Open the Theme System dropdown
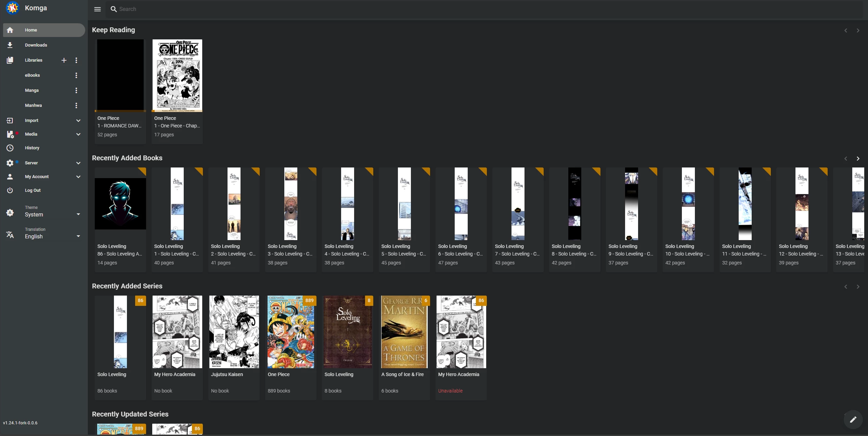This screenshot has width=868, height=436. tap(52, 214)
